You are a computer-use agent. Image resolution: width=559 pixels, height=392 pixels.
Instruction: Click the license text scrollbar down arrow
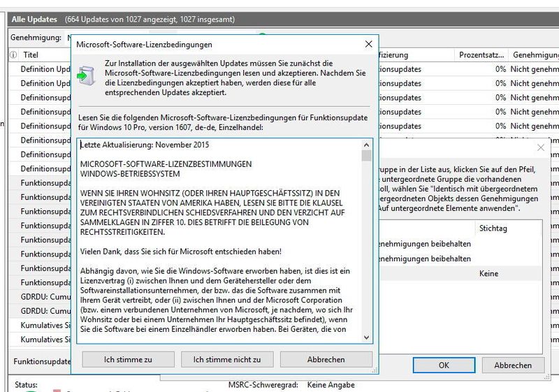(x=366, y=337)
